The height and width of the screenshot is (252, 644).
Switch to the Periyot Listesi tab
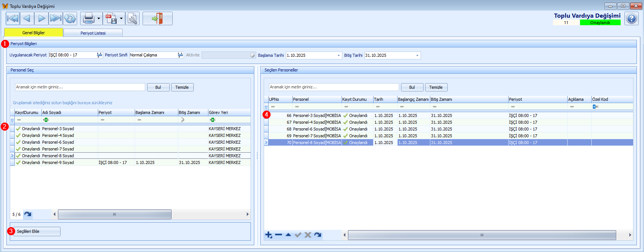(x=93, y=33)
